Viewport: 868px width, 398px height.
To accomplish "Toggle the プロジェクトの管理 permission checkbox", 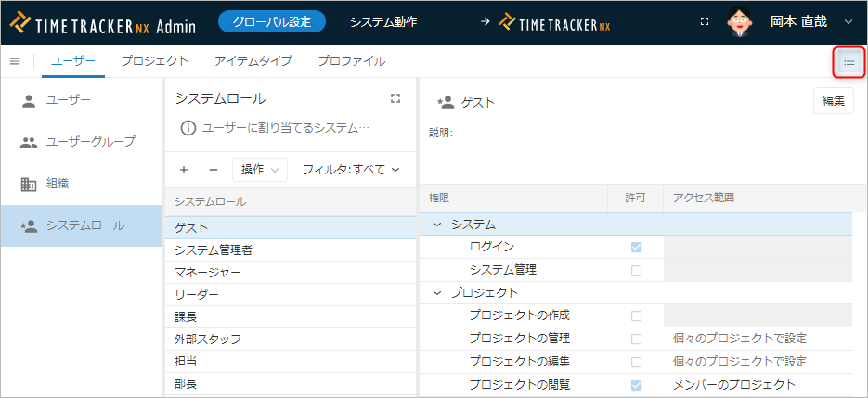I will tap(636, 339).
